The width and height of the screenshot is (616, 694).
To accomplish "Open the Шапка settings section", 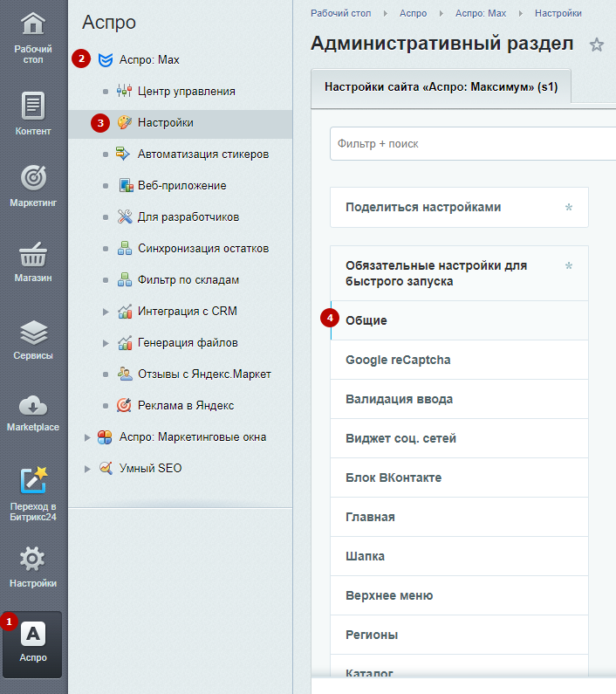I will (x=459, y=556).
